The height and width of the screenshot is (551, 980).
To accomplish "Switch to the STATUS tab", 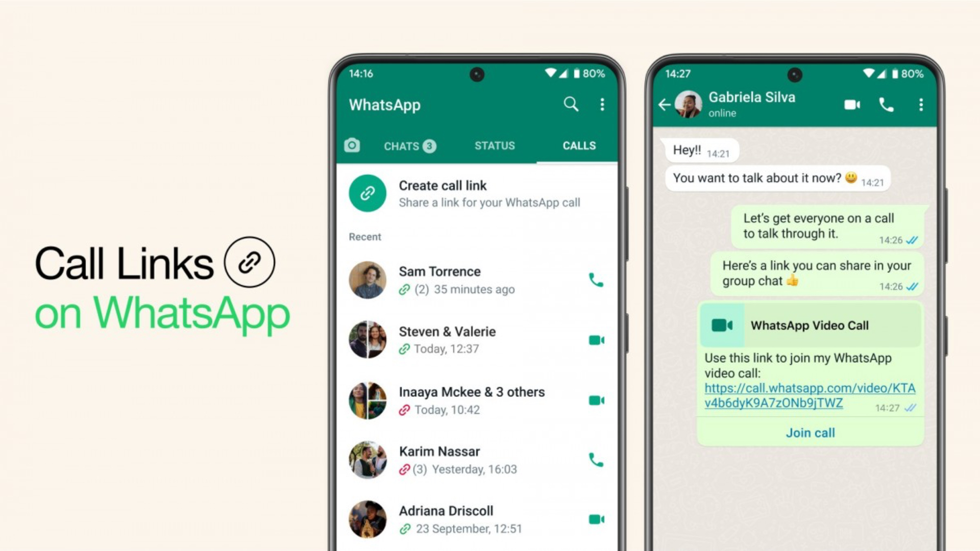I will (x=495, y=145).
